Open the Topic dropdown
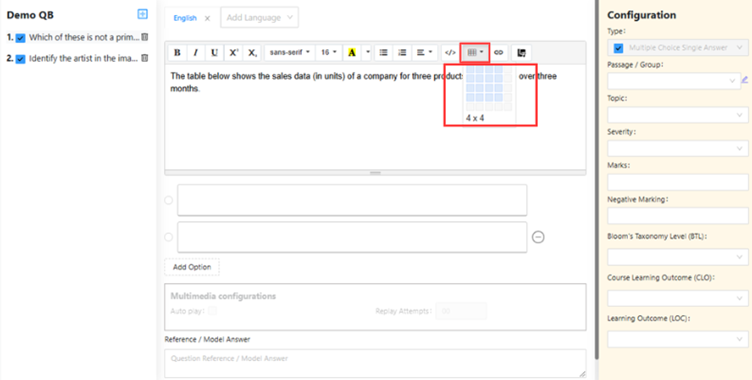Image resolution: width=752 pixels, height=380 pixels. pyautogui.click(x=678, y=115)
